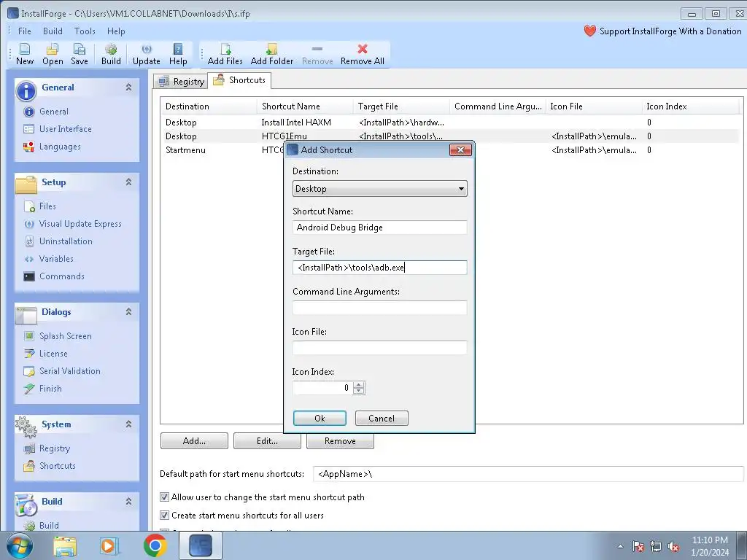This screenshot has height=560, width=747.
Task: Click the Add Files toolbar icon
Action: tap(225, 54)
